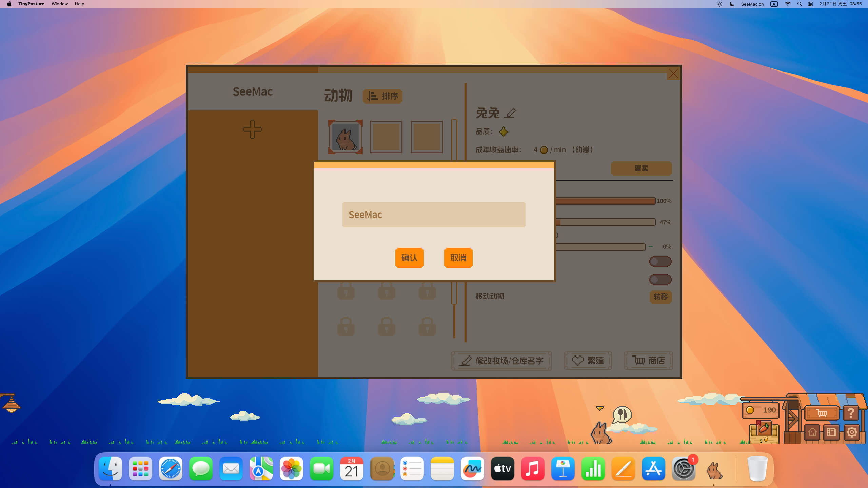Open the gear settings stall button

pos(851,432)
